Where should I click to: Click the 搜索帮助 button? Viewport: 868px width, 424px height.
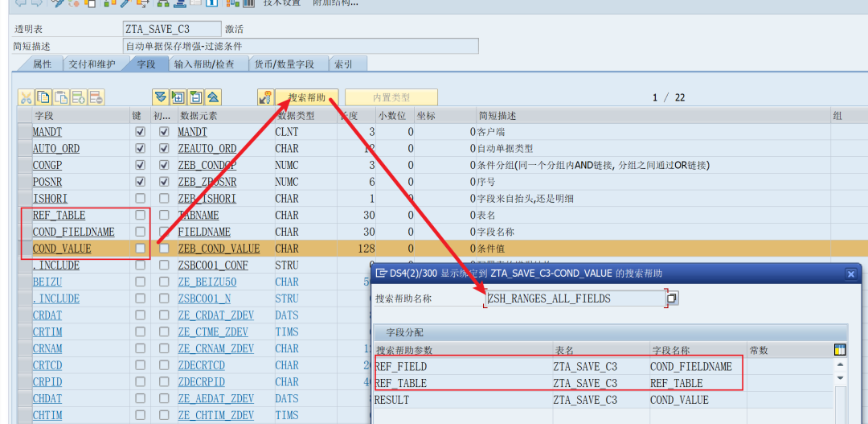(x=307, y=97)
